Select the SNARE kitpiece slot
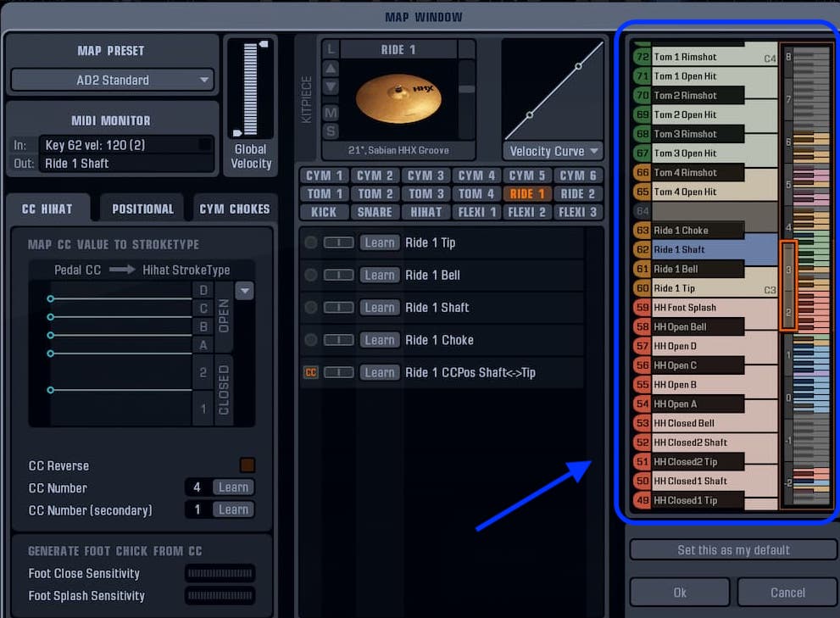This screenshot has width=840, height=618. click(x=375, y=212)
